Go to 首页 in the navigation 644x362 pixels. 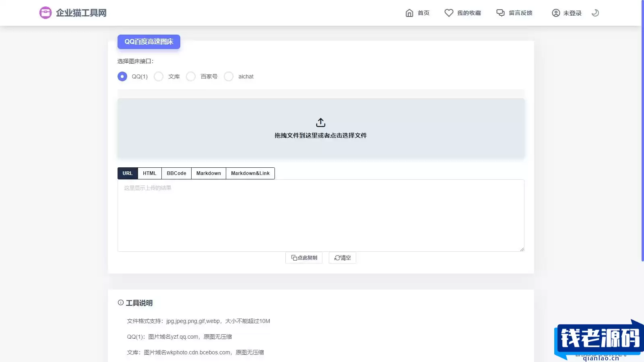423,13
